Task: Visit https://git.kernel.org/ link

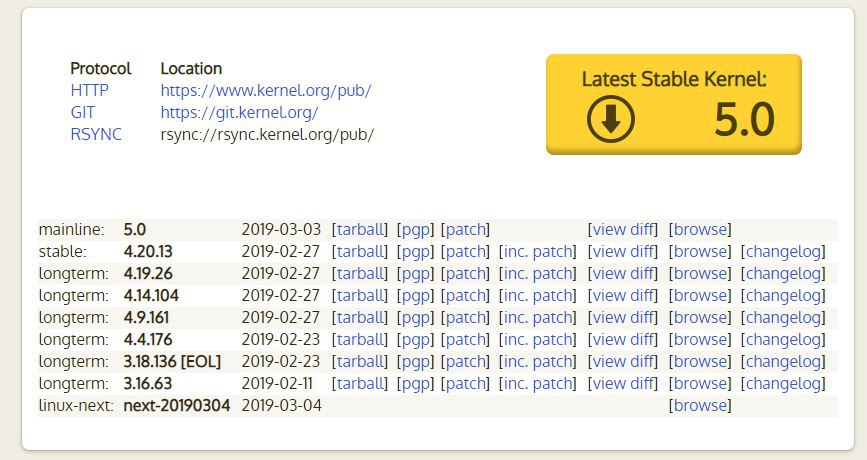Action: point(239,112)
